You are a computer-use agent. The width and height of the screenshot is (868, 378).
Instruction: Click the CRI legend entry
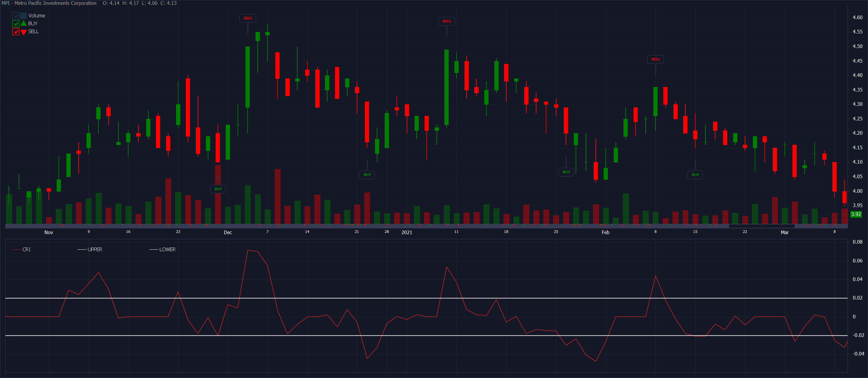tap(26, 249)
